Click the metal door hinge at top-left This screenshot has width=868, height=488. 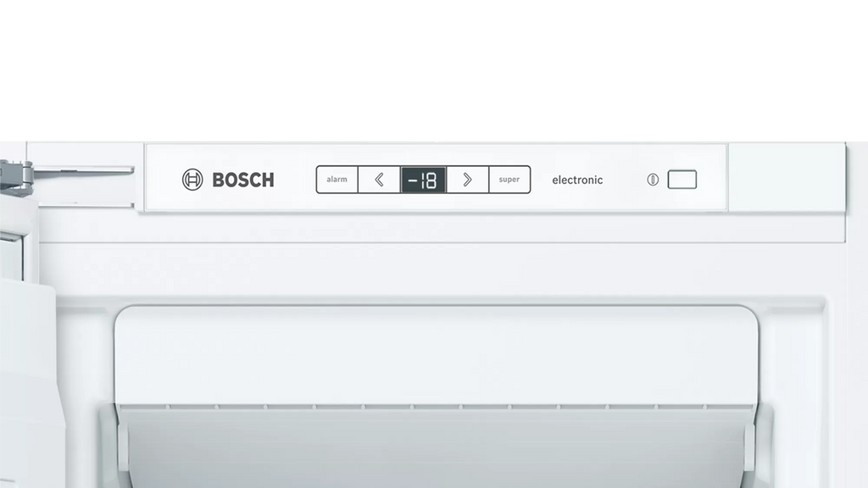click(x=15, y=176)
